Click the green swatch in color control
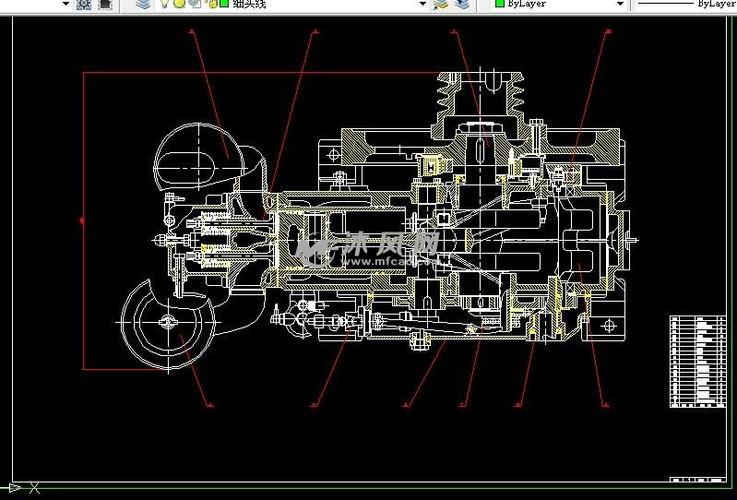The image size is (737, 500). click(499, 4)
